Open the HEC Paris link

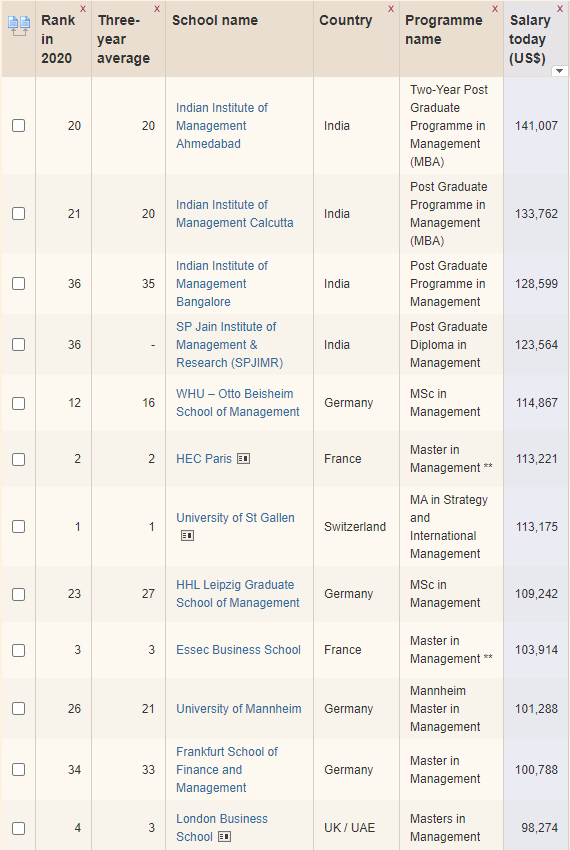coord(204,459)
